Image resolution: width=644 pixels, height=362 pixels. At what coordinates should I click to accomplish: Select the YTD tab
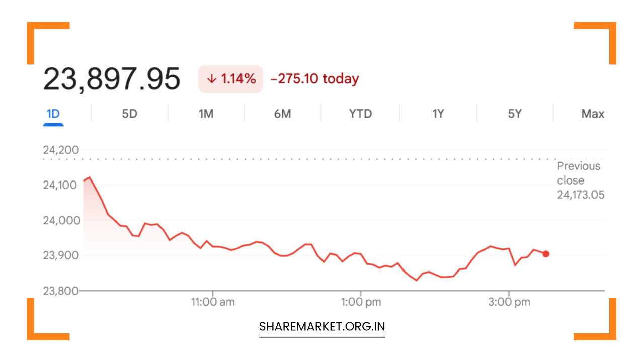click(360, 114)
